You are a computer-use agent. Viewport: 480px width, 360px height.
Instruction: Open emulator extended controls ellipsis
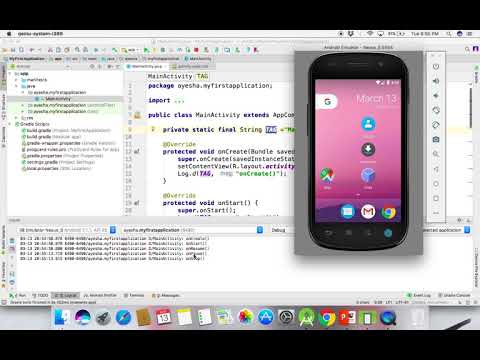[x=436, y=213]
